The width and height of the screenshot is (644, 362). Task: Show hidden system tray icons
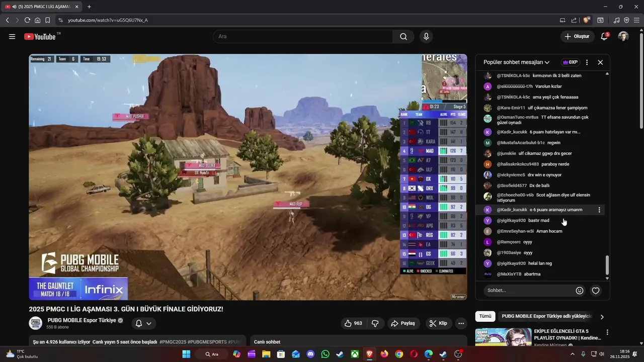click(x=572, y=354)
